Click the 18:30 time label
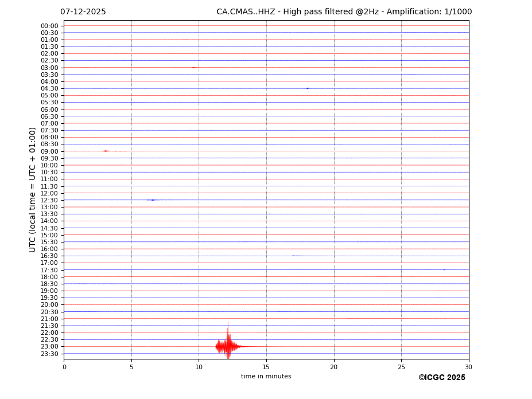The height and width of the screenshot is (399, 532). point(49,284)
